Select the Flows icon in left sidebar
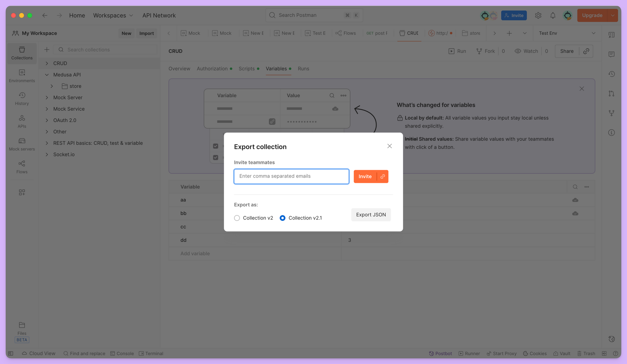This screenshot has height=364, width=627. (x=22, y=167)
